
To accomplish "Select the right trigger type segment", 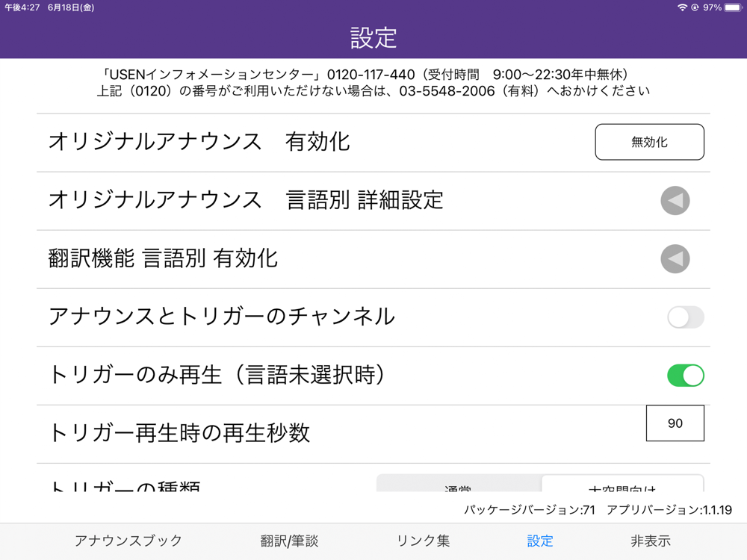I will pyautogui.click(x=623, y=483).
